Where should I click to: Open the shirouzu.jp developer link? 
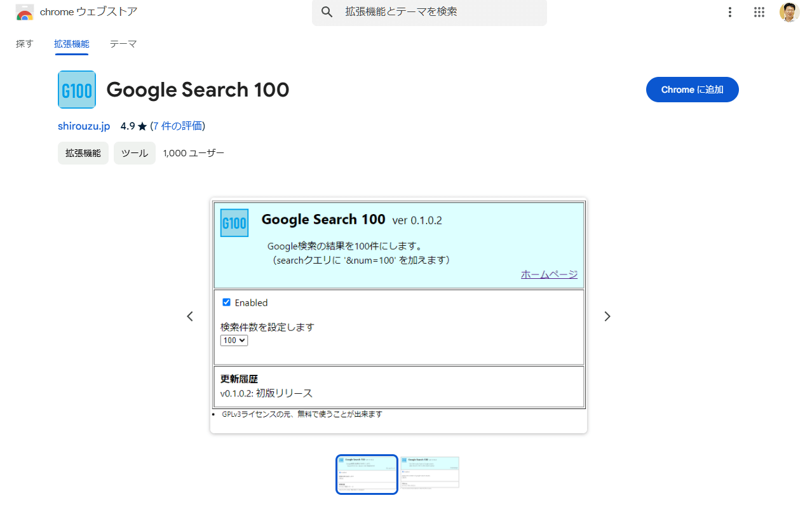(x=84, y=126)
